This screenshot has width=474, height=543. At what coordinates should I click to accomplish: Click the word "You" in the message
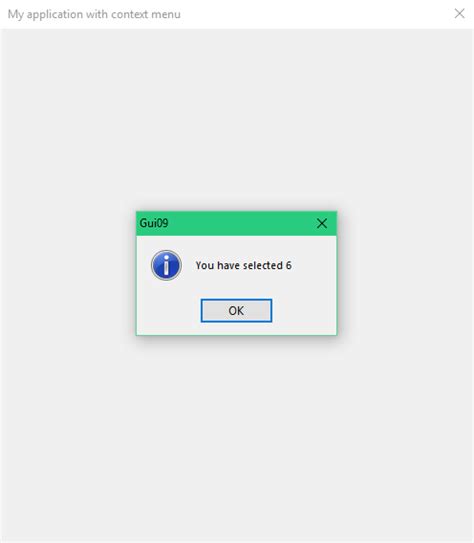coord(205,265)
